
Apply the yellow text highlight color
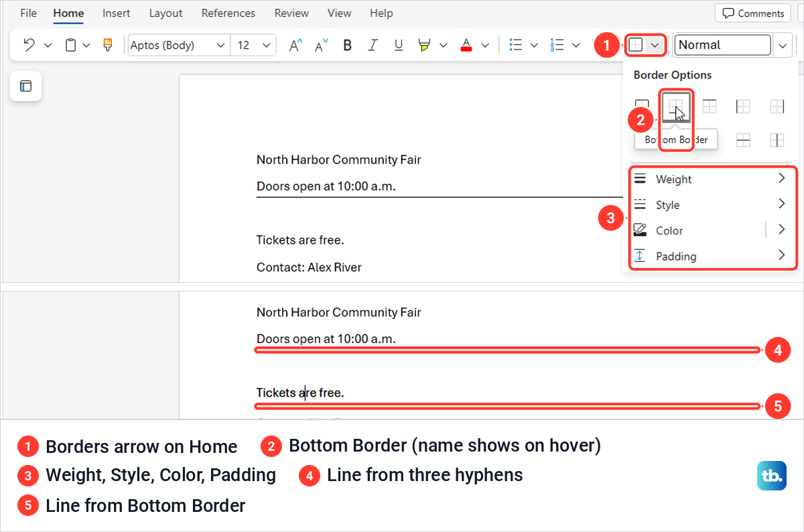click(423, 45)
